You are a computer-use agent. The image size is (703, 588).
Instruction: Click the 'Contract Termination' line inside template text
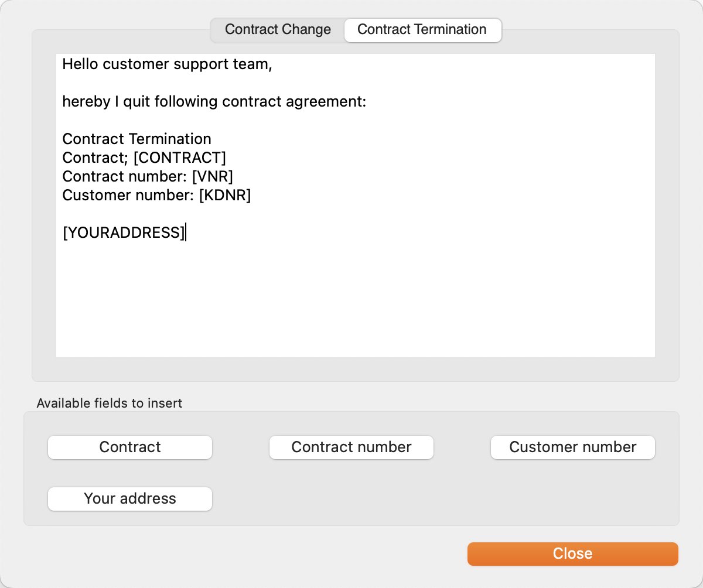pyautogui.click(x=137, y=139)
